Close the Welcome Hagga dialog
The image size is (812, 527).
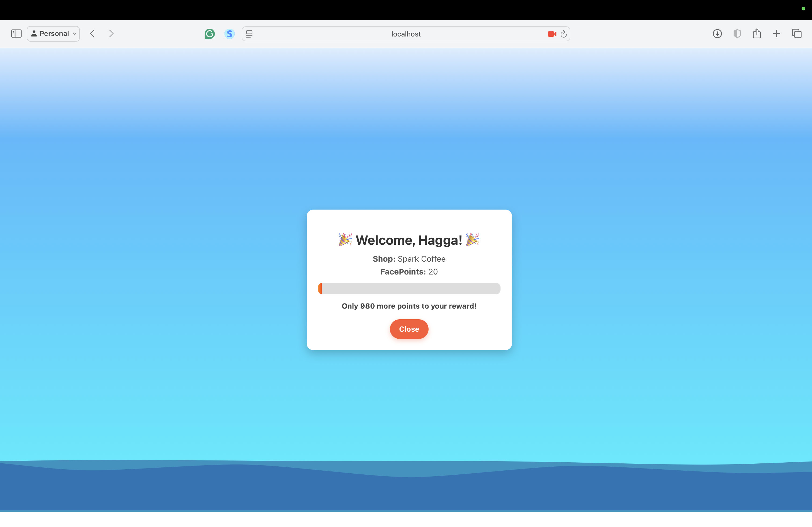point(409,329)
